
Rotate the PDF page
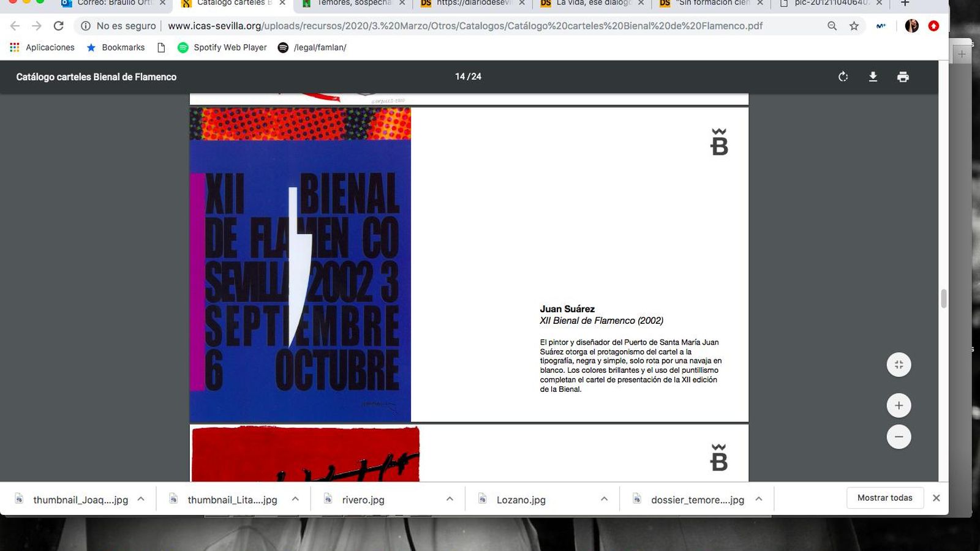[x=843, y=77]
